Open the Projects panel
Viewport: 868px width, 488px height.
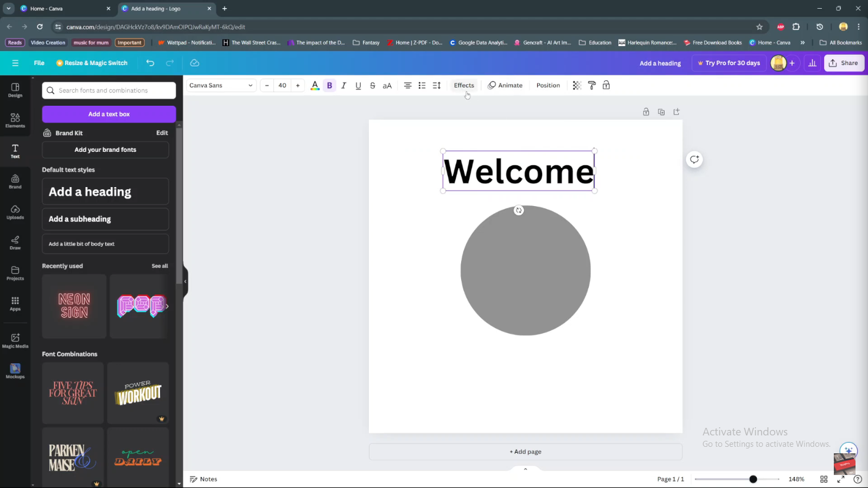[15, 273]
